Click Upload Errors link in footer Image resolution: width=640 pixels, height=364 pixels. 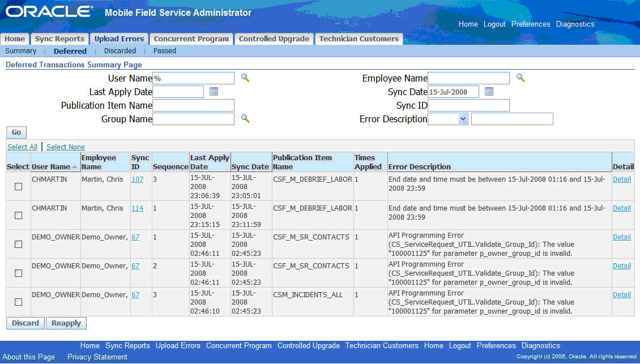pyautogui.click(x=178, y=345)
